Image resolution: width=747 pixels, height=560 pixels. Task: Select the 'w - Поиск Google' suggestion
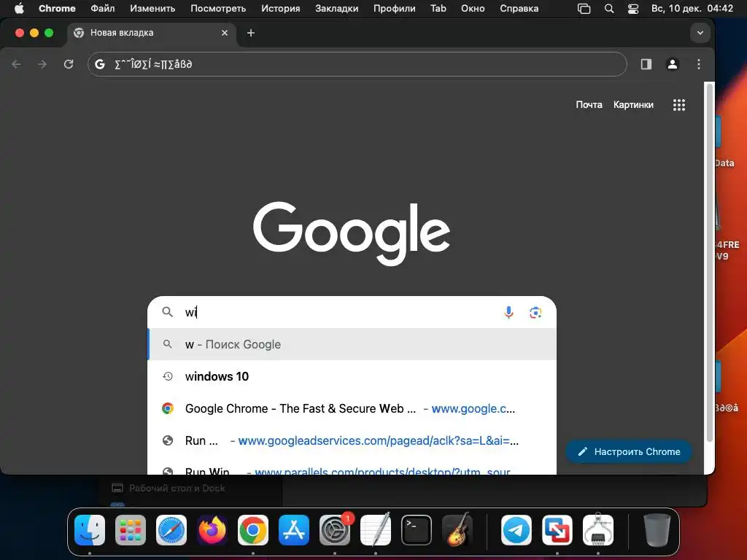click(x=352, y=344)
